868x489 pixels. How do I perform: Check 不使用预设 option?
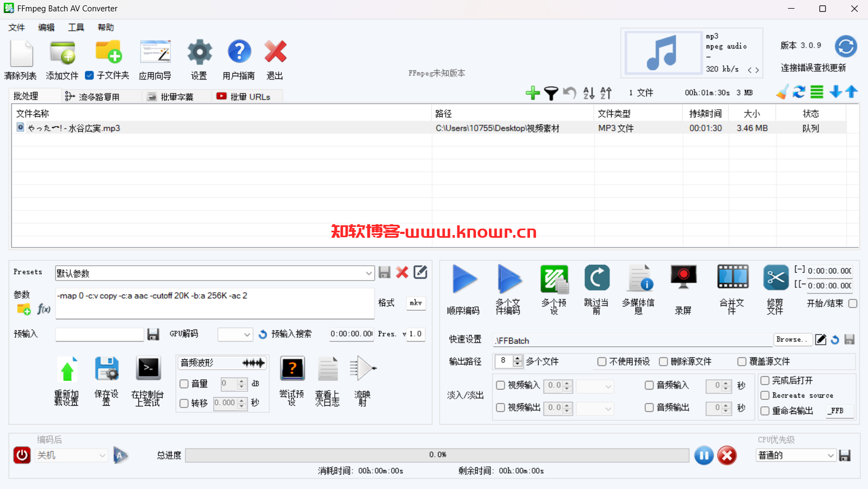click(602, 361)
